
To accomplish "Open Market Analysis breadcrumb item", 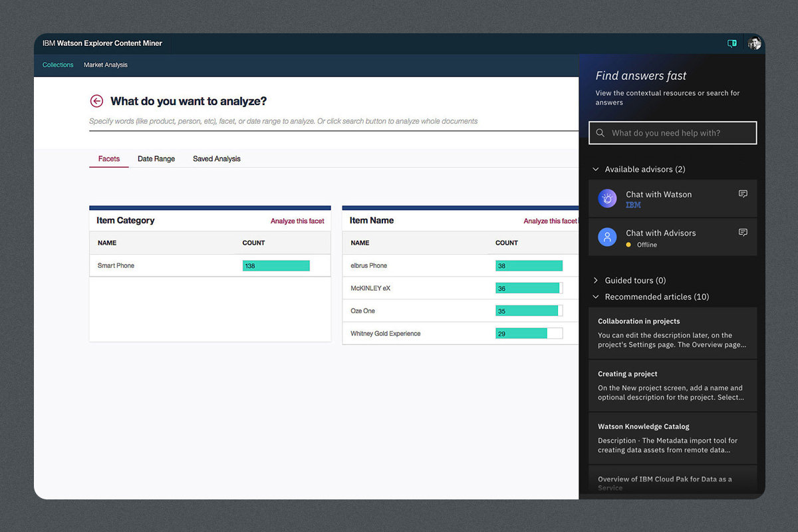I will pos(106,65).
